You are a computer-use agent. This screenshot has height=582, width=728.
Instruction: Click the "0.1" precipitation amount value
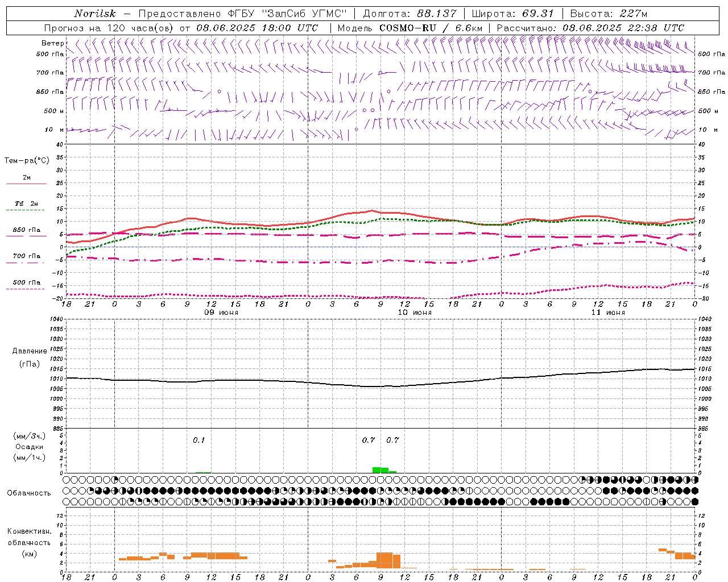pos(198,440)
